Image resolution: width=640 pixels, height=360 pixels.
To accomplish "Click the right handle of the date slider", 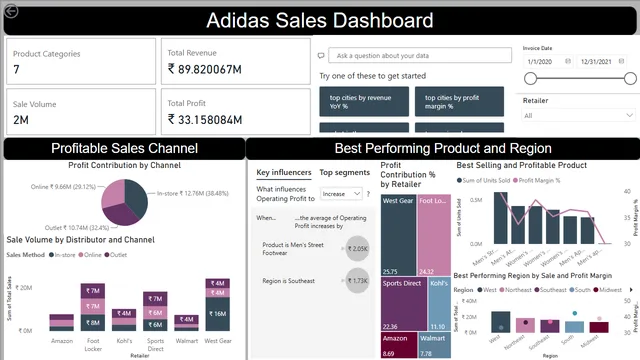I will (x=630, y=78).
